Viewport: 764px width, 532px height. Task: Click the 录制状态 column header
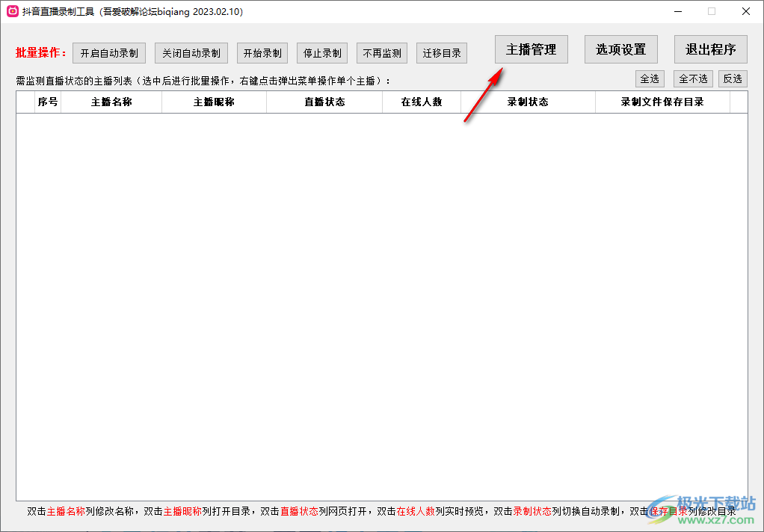pos(528,102)
